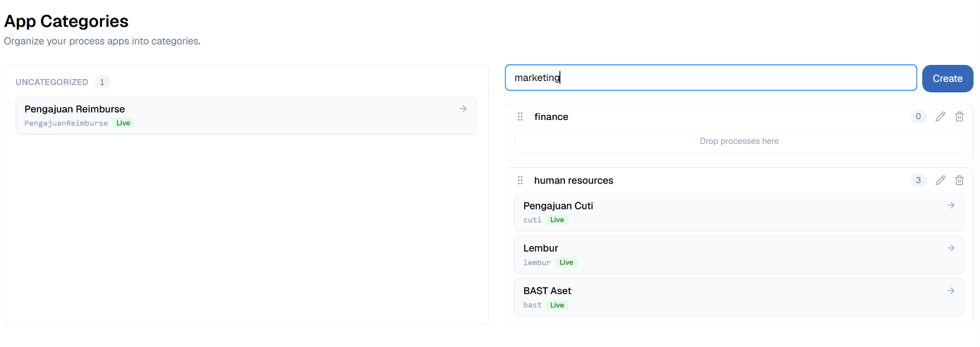This screenshot has width=980, height=347.
Task: Click the Live badge next to cuti
Action: click(x=557, y=219)
